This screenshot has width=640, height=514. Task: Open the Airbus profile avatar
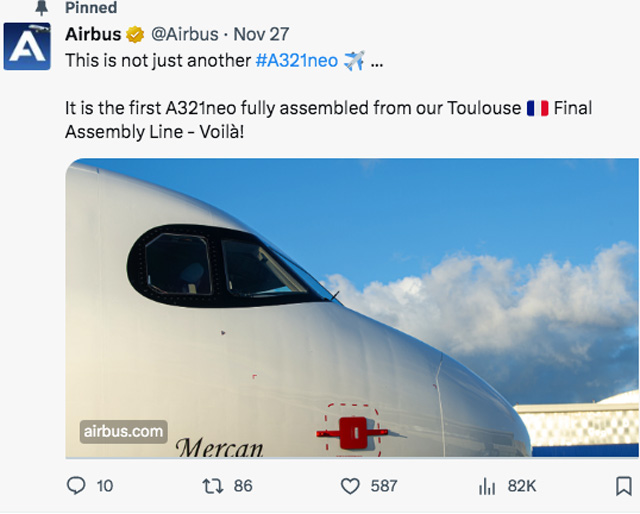coord(27,46)
